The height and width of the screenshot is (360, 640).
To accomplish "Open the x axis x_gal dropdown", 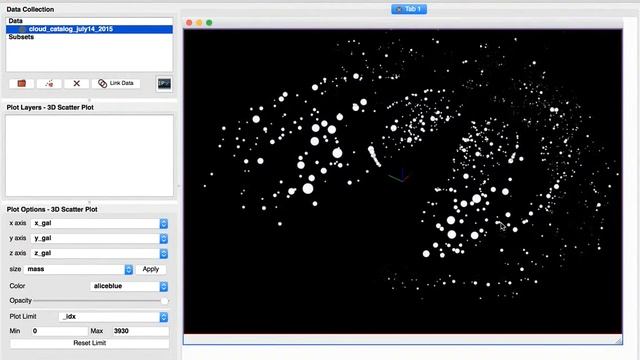I will (x=99, y=223).
